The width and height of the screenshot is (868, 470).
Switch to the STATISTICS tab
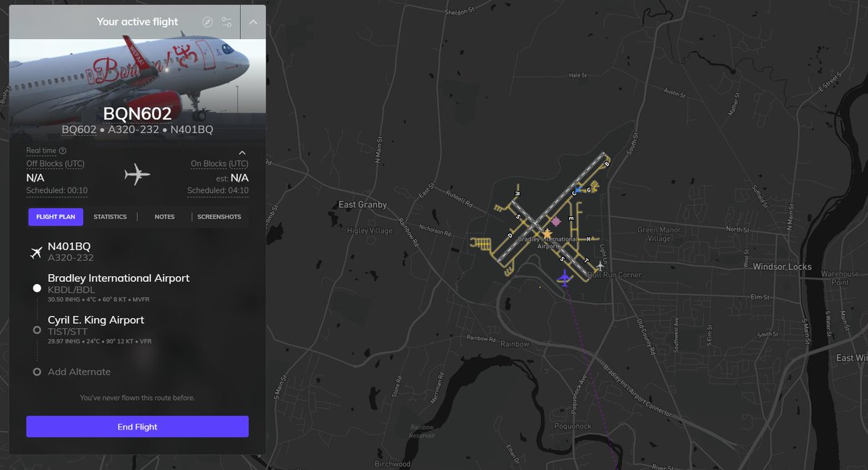pos(110,217)
